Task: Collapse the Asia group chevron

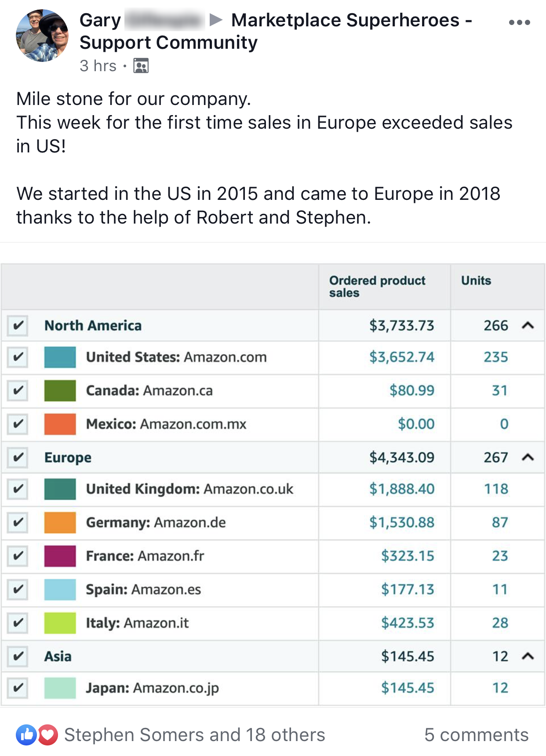Action: click(528, 656)
